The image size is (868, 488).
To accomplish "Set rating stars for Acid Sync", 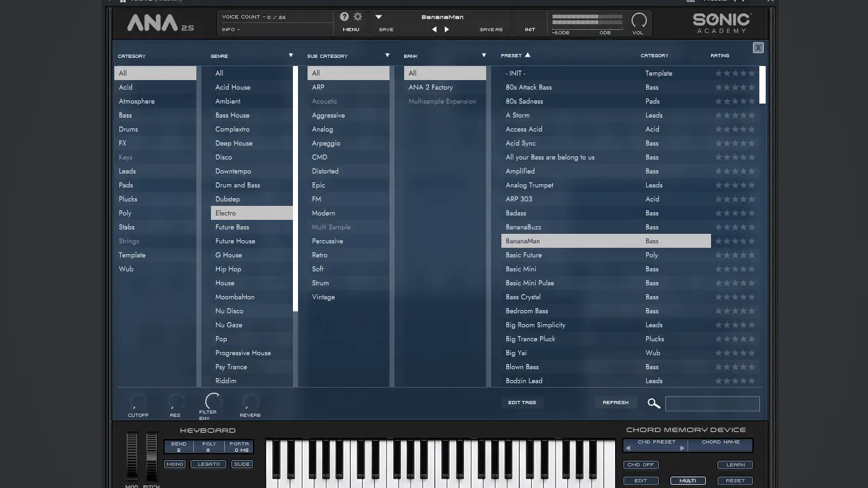I will (x=735, y=143).
